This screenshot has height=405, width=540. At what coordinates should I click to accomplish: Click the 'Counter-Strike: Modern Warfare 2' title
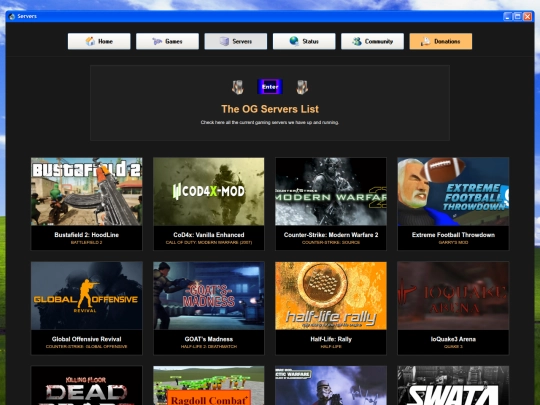pos(331,235)
